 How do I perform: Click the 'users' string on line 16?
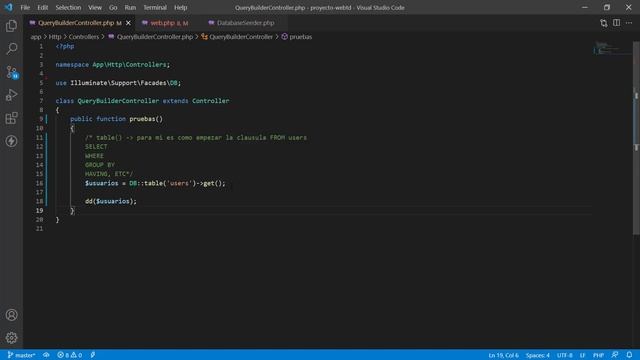click(179, 183)
